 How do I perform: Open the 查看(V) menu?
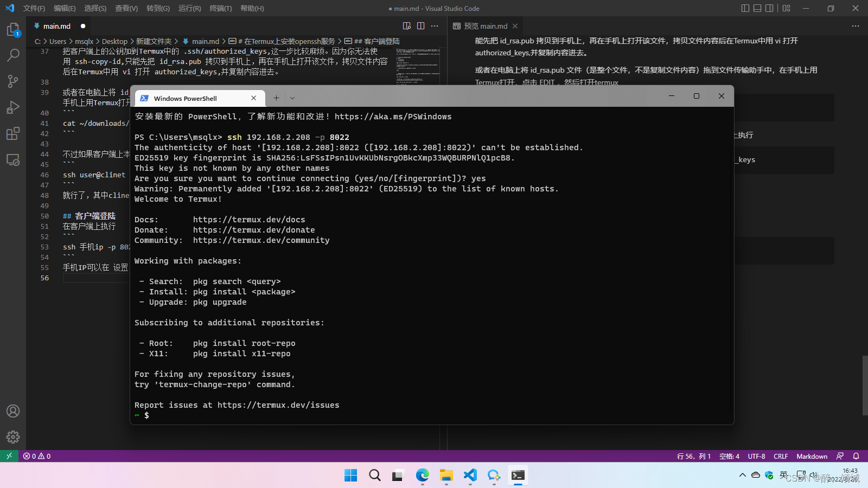coord(126,8)
